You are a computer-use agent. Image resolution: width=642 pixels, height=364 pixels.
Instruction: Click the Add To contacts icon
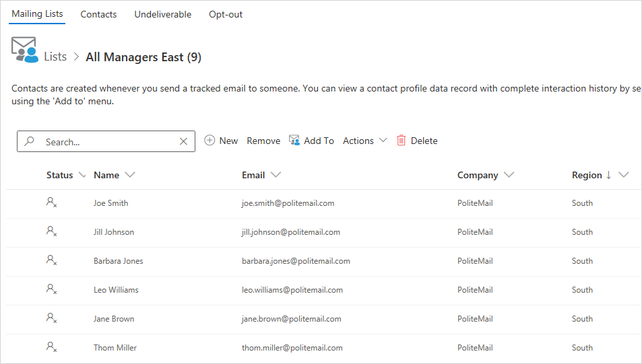point(294,140)
